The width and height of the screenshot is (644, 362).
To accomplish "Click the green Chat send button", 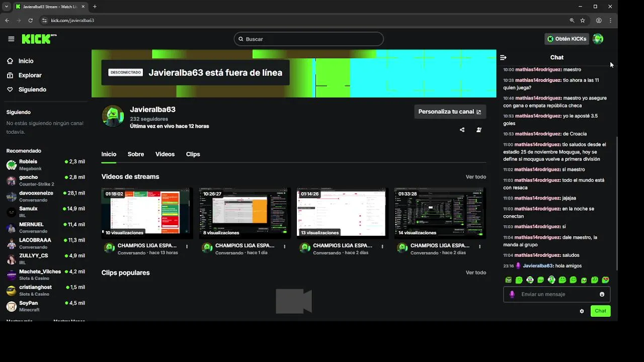I will click(x=600, y=311).
